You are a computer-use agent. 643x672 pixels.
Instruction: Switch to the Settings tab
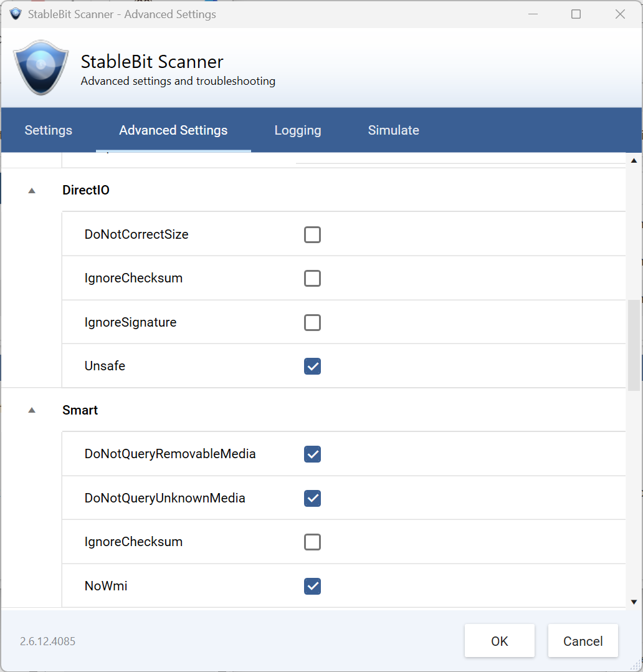tap(49, 130)
